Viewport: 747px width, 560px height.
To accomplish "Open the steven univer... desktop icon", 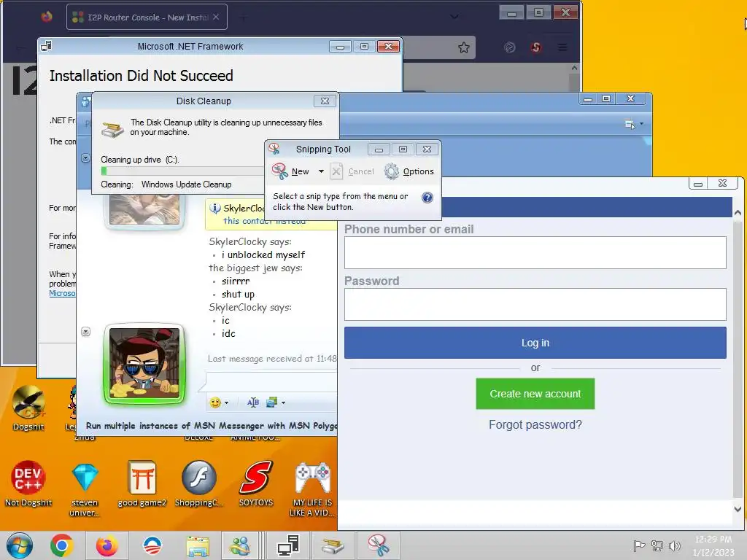I will [x=85, y=489].
